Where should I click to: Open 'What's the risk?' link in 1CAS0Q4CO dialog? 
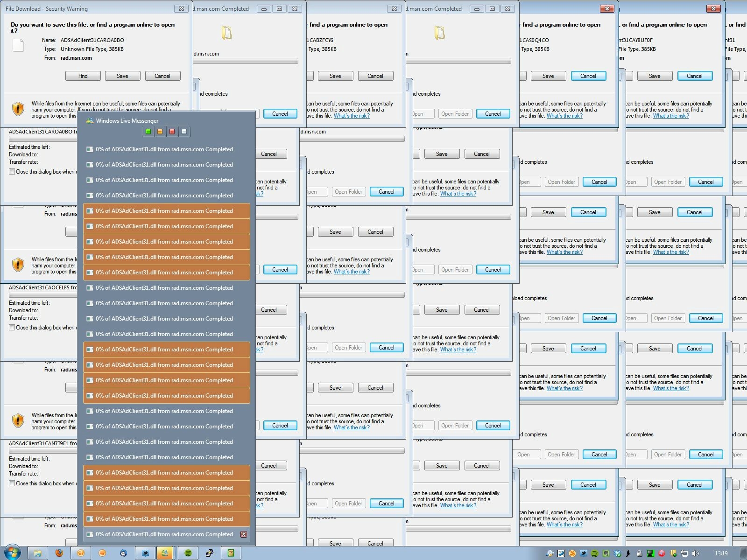pos(564,116)
